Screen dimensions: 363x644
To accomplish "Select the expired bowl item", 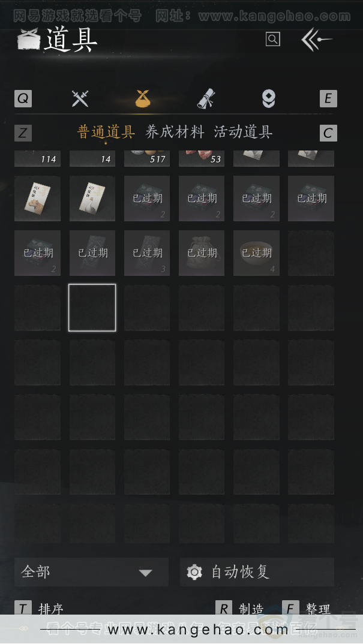I will pos(257,253).
